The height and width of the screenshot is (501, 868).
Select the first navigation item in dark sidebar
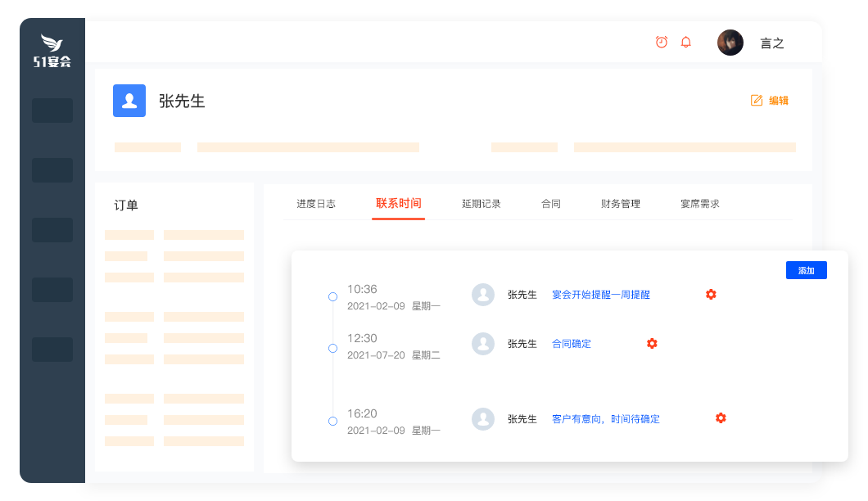point(52,110)
